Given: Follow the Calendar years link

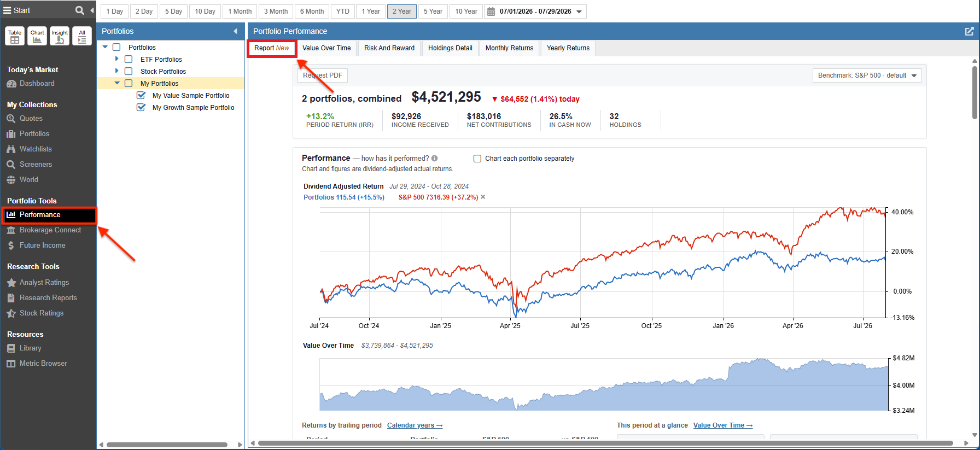Looking at the screenshot, I should click(x=415, y=425).
